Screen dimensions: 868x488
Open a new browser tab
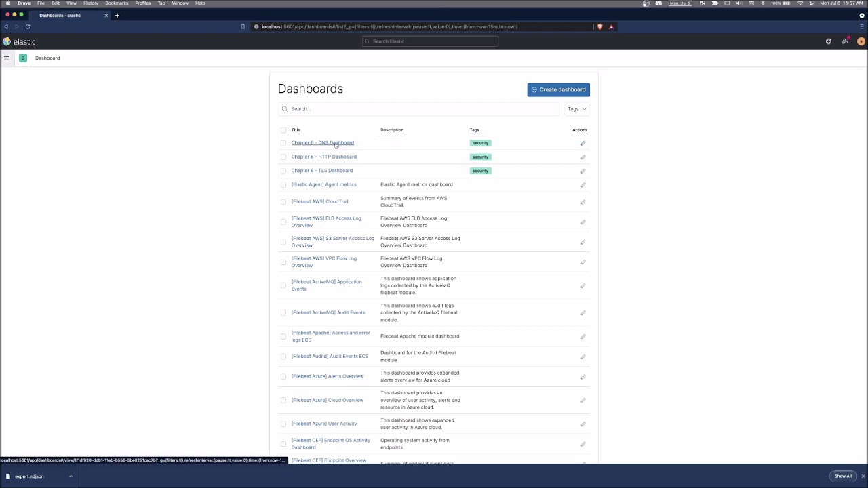(x=117, y=15)
